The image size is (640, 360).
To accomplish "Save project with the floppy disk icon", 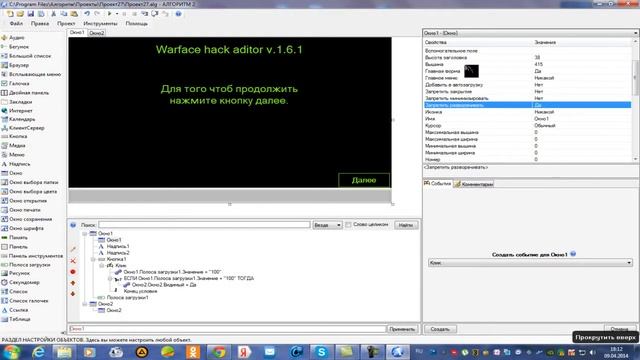I will [31, 14].
